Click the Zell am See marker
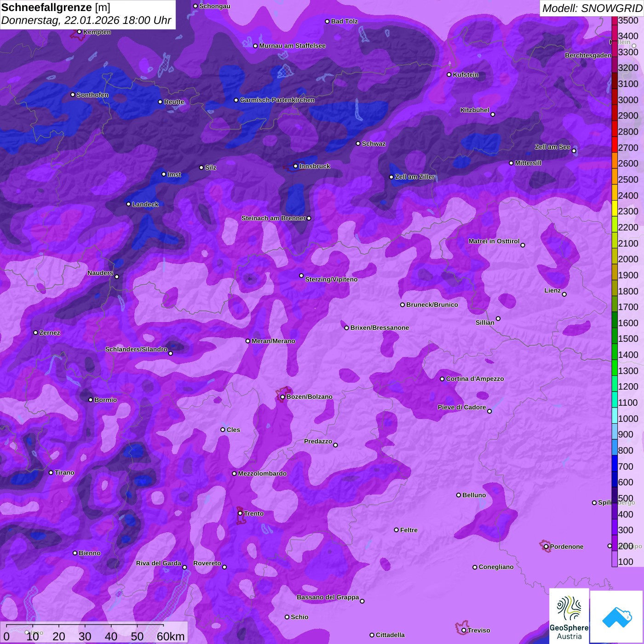 [x=574, y=151]
